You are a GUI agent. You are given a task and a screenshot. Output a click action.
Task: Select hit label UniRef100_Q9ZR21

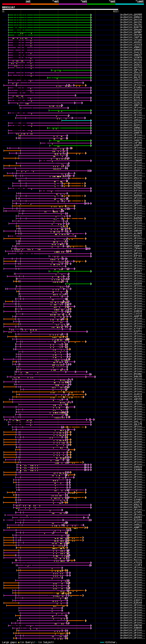coord(131,65)
